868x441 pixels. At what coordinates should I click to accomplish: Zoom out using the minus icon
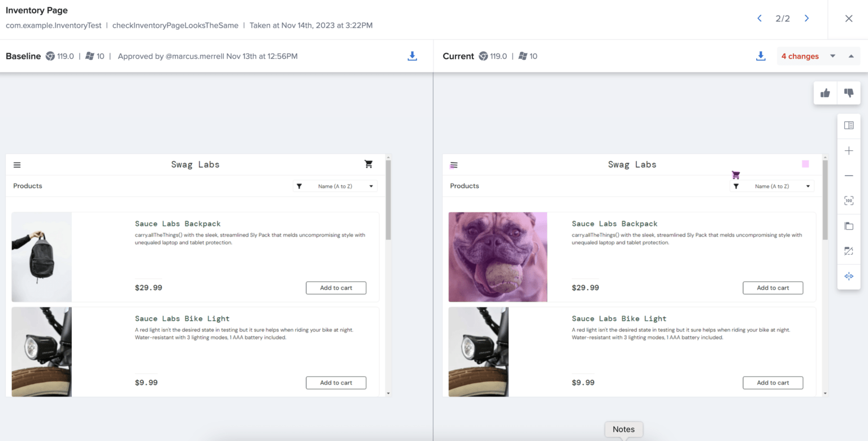(848, 176)
